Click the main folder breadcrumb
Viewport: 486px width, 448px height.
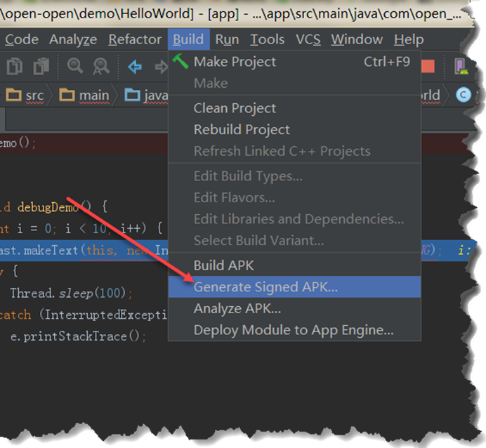click(x=84, y=95)
